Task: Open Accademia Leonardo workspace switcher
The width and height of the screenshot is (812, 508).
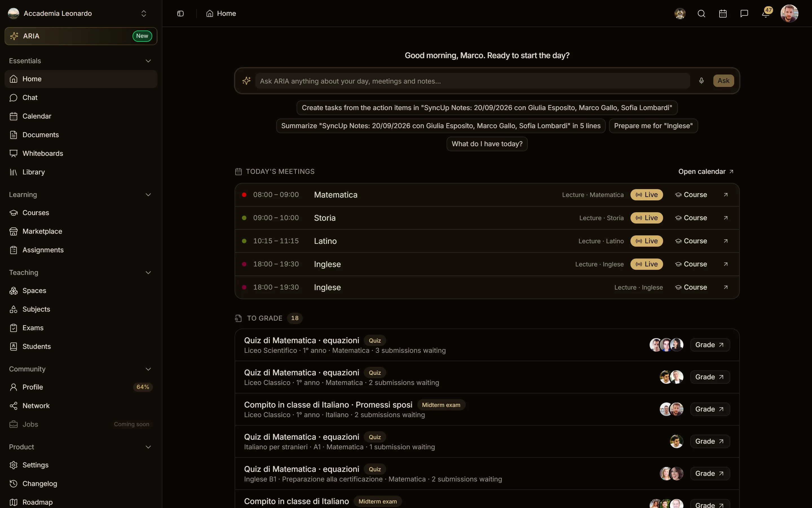Action: tap(78, 14)
